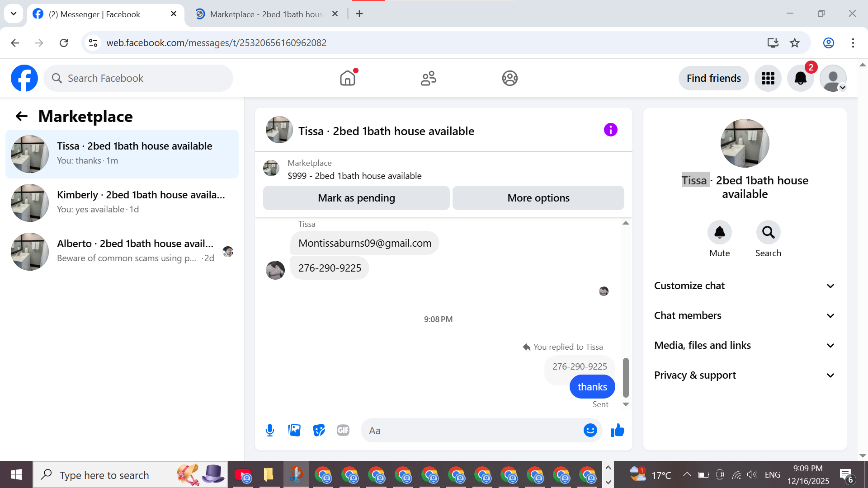Send a thumbs-up like
Viewport: 868px width, 488px height.
coord(617,430)
